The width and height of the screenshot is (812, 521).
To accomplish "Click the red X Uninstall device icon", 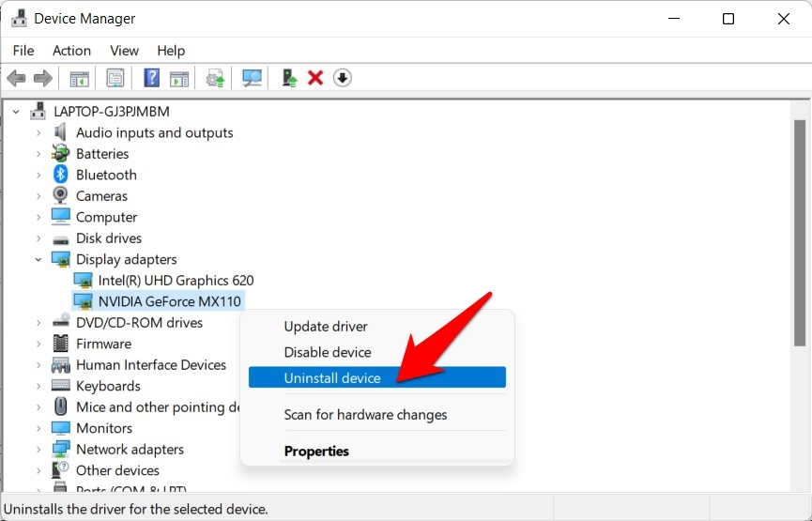I will (x=315, y=78).
